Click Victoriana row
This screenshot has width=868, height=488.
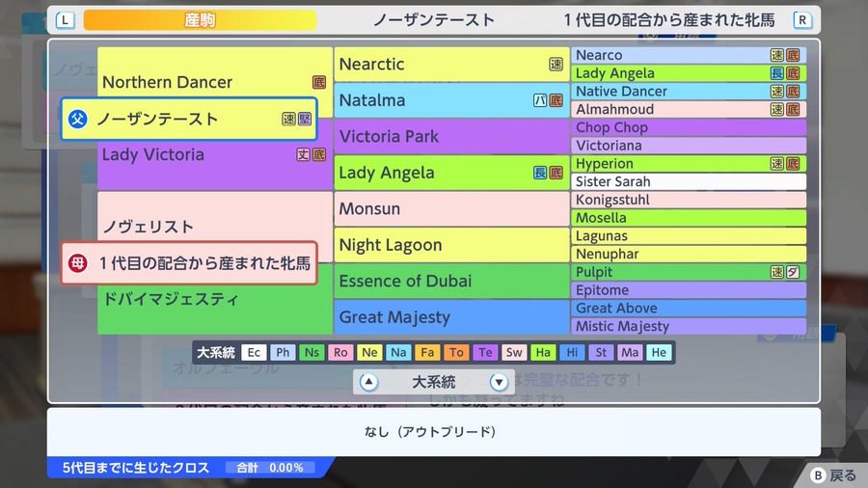click(688, 146)
